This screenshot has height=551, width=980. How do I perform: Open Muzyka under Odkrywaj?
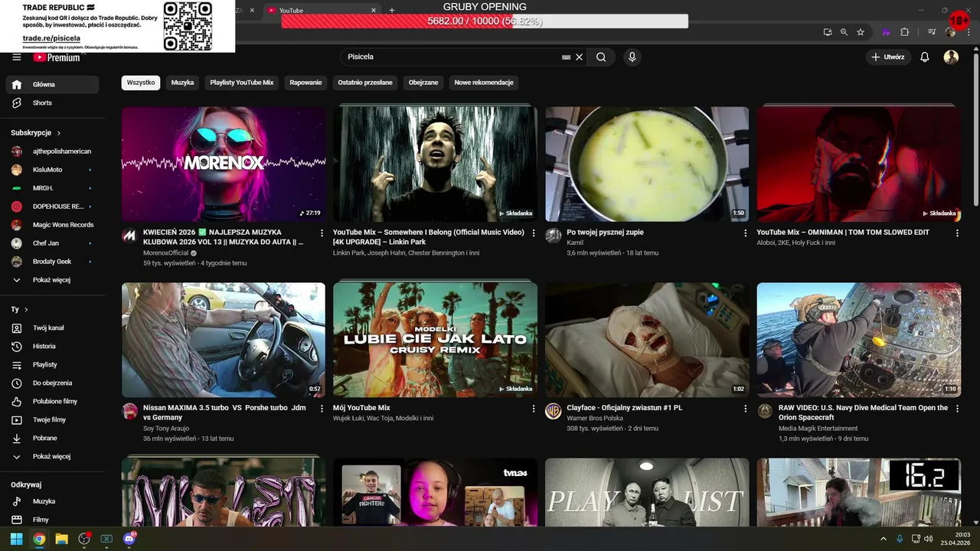click(52, 501)
